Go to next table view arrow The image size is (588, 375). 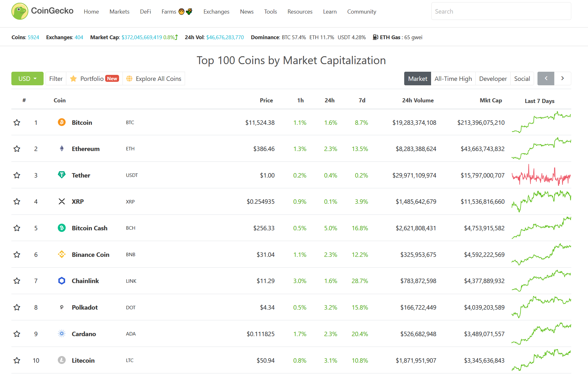coord(562,79)
